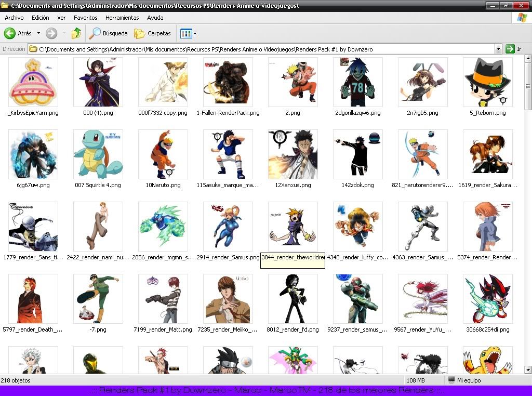Click the scrollbar up arrow
532x396 pixels.
[528, 59]
